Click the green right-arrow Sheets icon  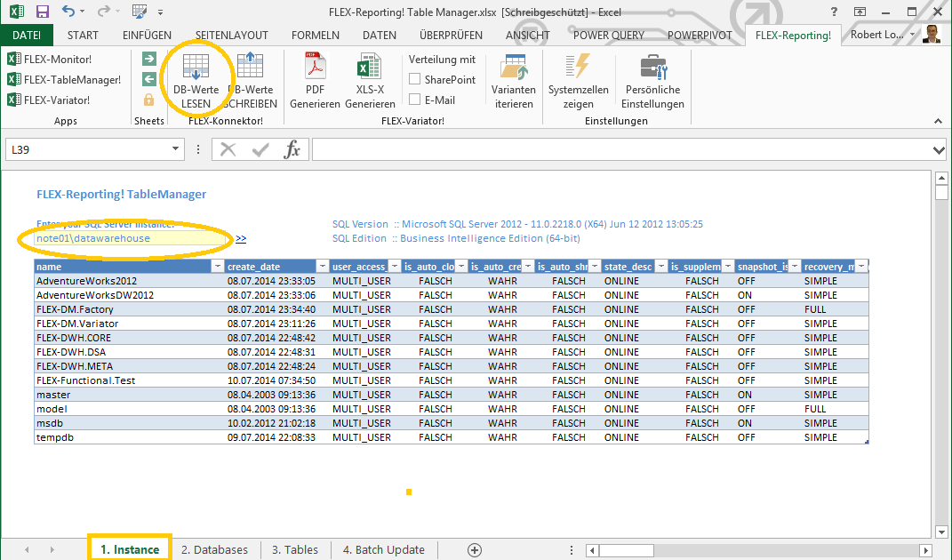(149, 59)
